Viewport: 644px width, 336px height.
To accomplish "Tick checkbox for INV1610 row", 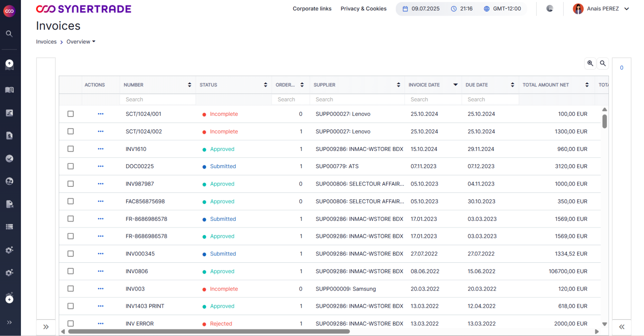I will (x=70, y=149).
